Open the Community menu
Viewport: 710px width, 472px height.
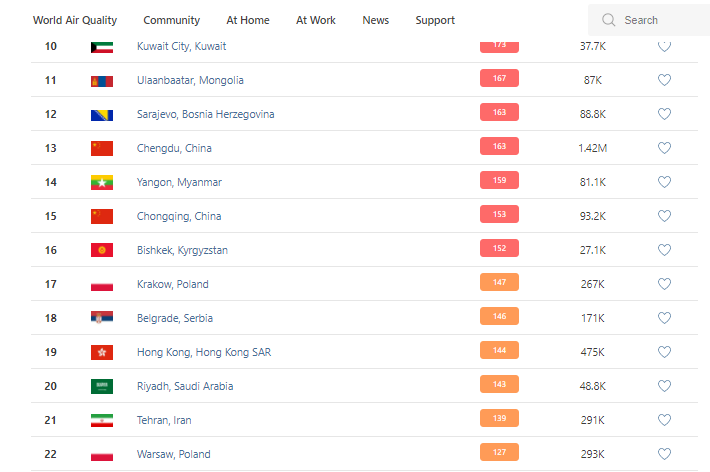tap(171, 20)
